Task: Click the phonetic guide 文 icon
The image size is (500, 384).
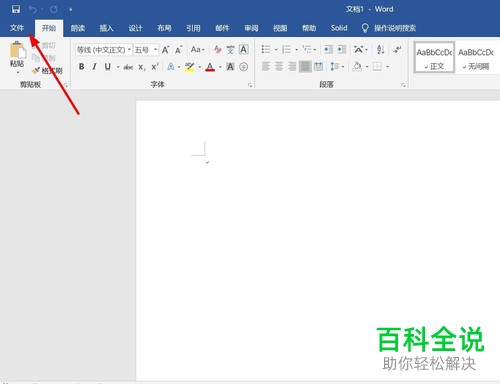Action: click(x=230, y=50)
